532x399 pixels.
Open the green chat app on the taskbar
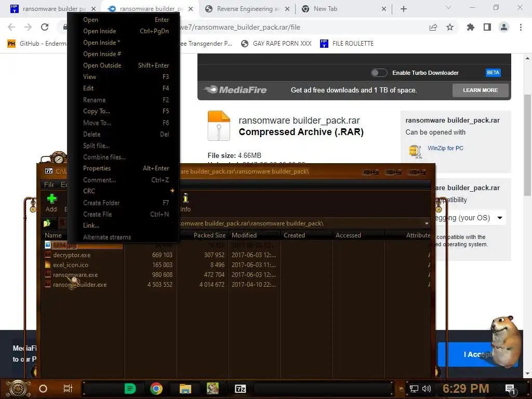[130, 389]
